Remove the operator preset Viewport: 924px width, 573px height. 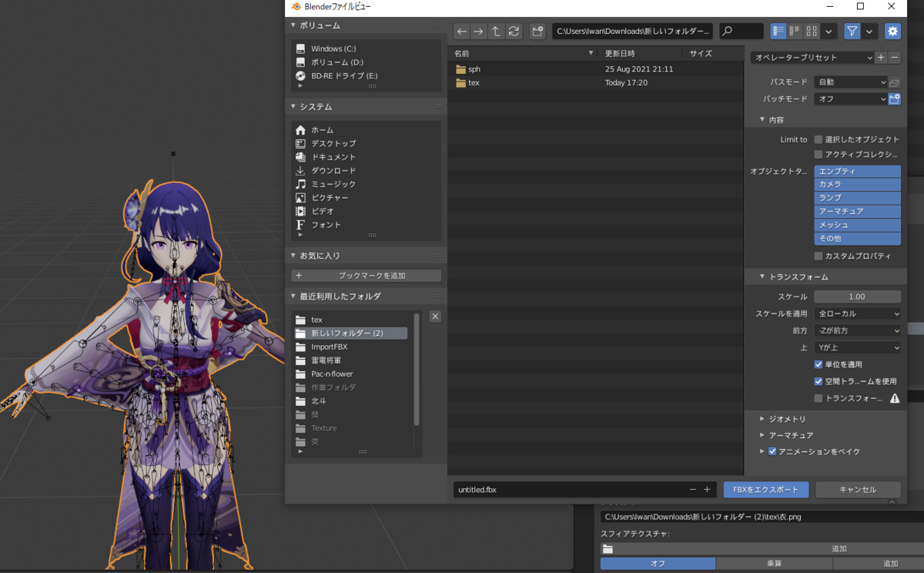894,57
